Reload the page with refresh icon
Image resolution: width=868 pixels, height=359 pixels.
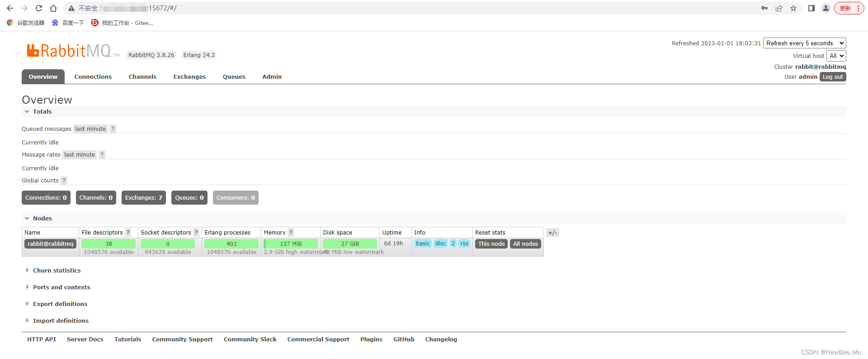tap(39, 8)
